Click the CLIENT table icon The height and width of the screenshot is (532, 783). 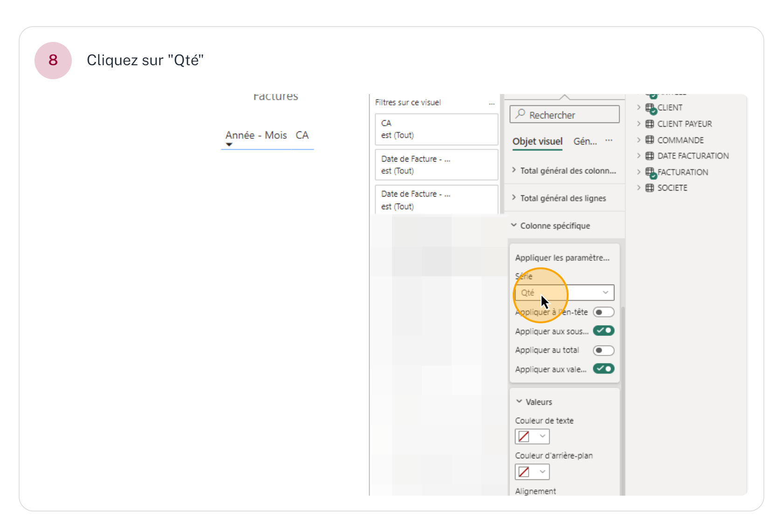(650, 108)
